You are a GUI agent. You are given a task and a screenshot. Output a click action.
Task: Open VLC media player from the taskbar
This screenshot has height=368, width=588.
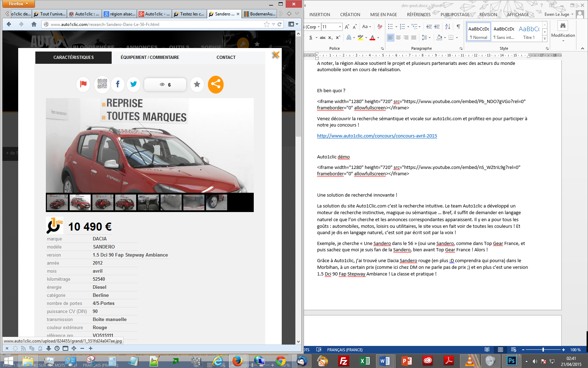(x=469, y=361)
